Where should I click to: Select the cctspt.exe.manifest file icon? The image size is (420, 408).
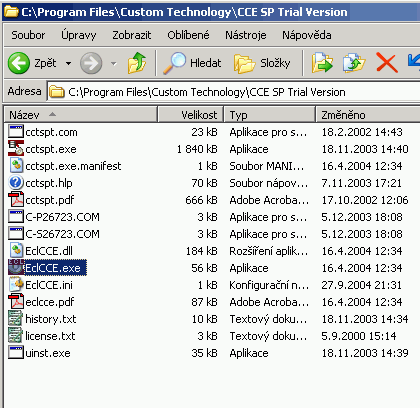16,166
